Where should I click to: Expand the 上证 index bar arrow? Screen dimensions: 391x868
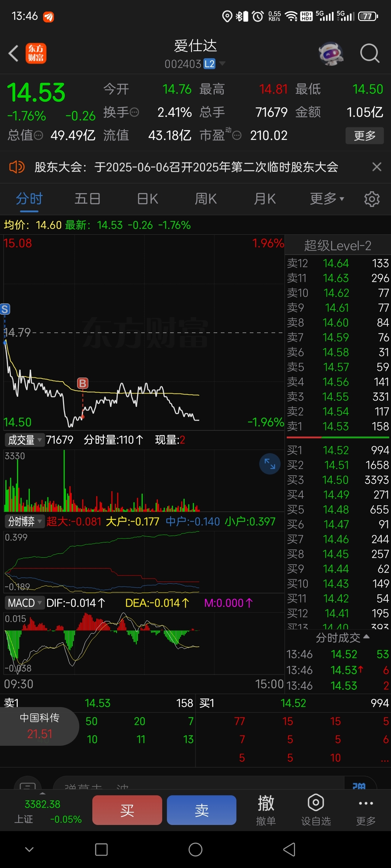42,793
